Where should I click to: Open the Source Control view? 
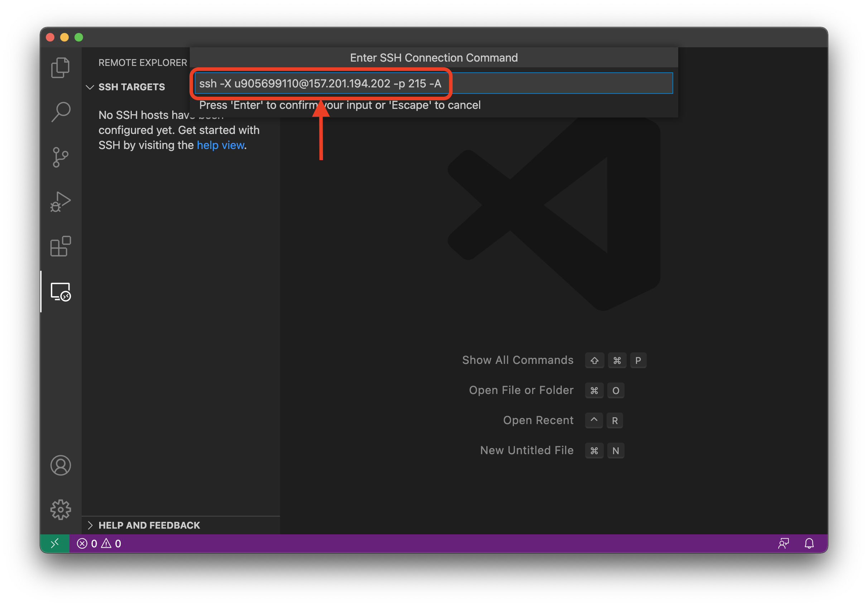click(x=61, y=157)
